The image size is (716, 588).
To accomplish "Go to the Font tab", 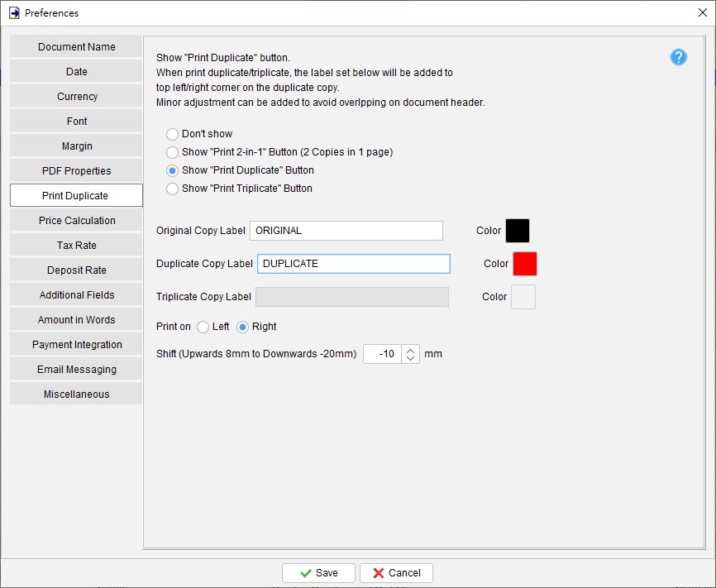I will tap(76, 121).
